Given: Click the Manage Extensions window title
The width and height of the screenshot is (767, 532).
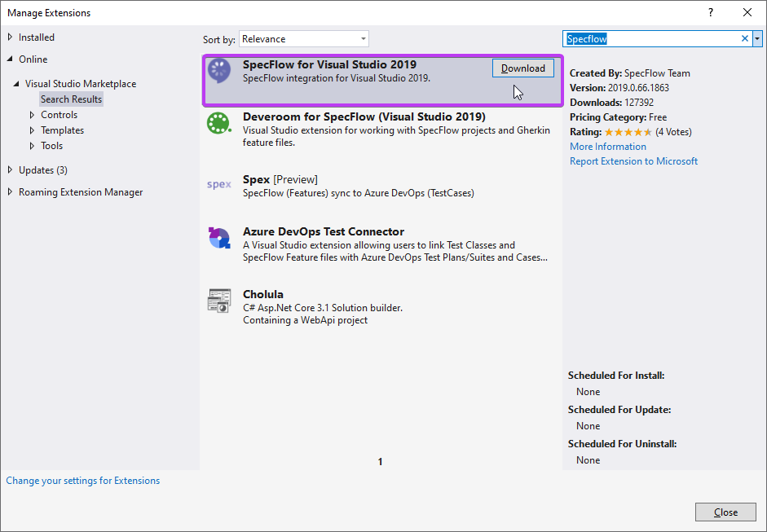Looking at the screenshot, I should 49,13.
